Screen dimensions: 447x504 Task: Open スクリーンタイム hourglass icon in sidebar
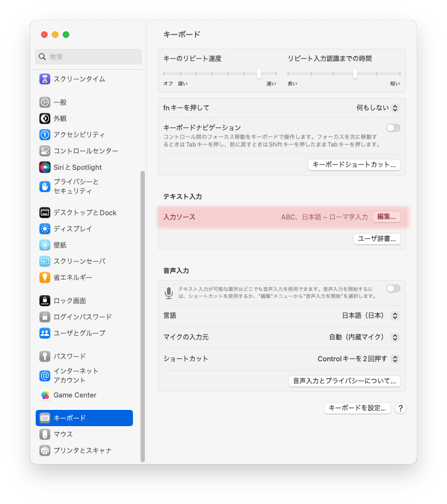click(45, 79)
